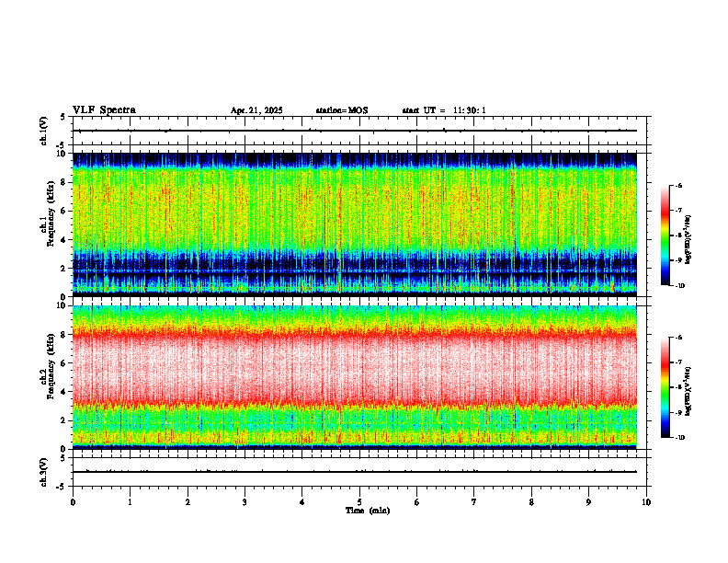Select the "start UT = 11:30: 1" text
This screenshot has height=563, width=728.
(x=444, y=110)
